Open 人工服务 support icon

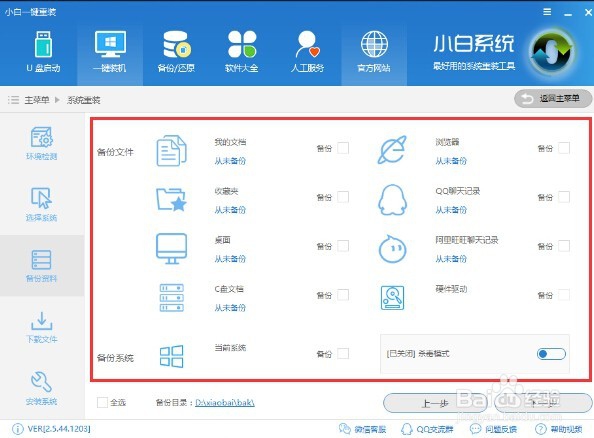click(x=307, y=44)
